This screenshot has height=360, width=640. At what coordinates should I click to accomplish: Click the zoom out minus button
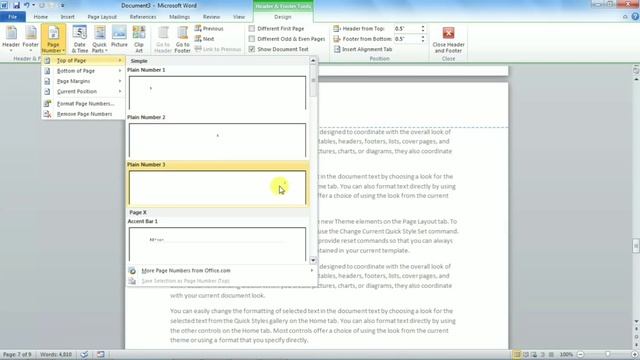[x=580, y=355]
